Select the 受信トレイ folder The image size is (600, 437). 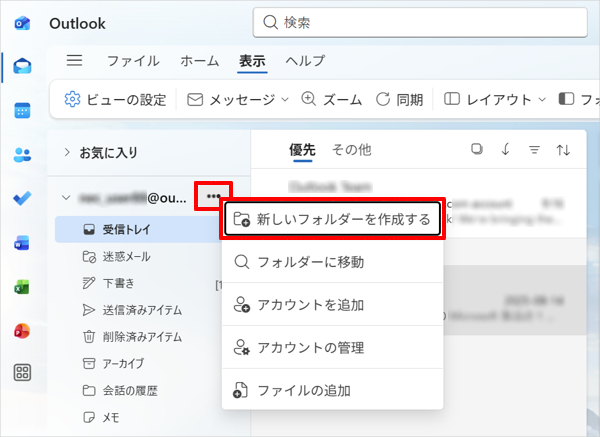[x=139, y=230]
